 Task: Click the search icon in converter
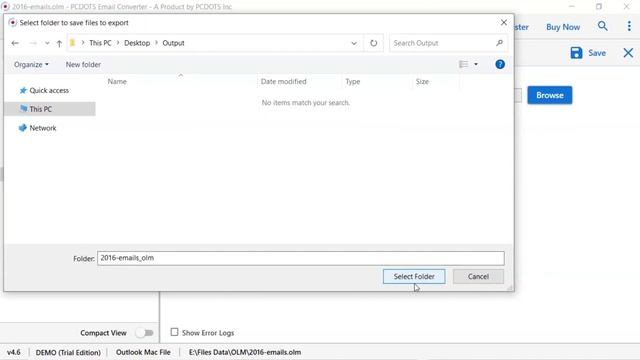point(602,27)
